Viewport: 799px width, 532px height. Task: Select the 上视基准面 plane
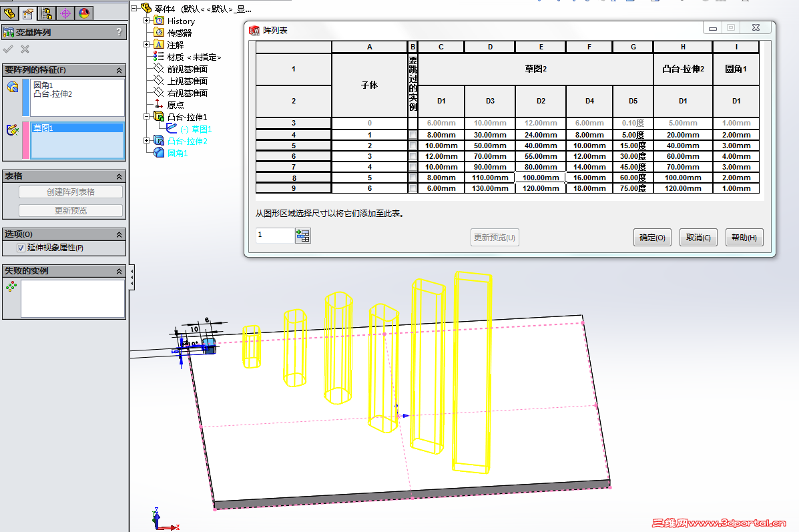point(187,81)
